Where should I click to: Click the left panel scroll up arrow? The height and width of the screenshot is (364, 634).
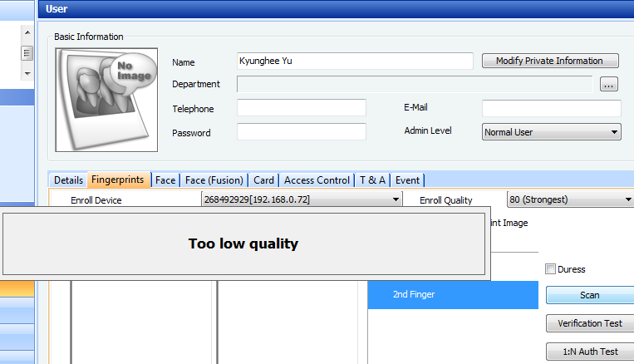(27, 32)
